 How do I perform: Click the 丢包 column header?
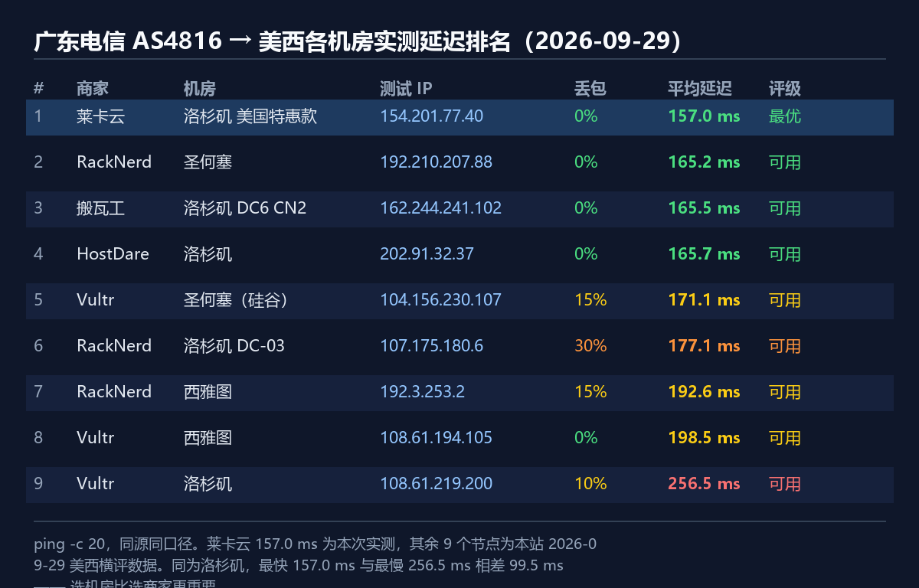[x=590, y=89]
